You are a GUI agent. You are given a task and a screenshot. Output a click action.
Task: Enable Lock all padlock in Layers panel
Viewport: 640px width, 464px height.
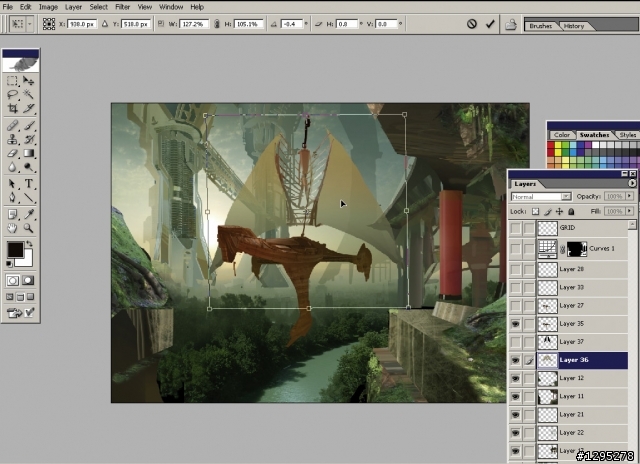[571, 211]
